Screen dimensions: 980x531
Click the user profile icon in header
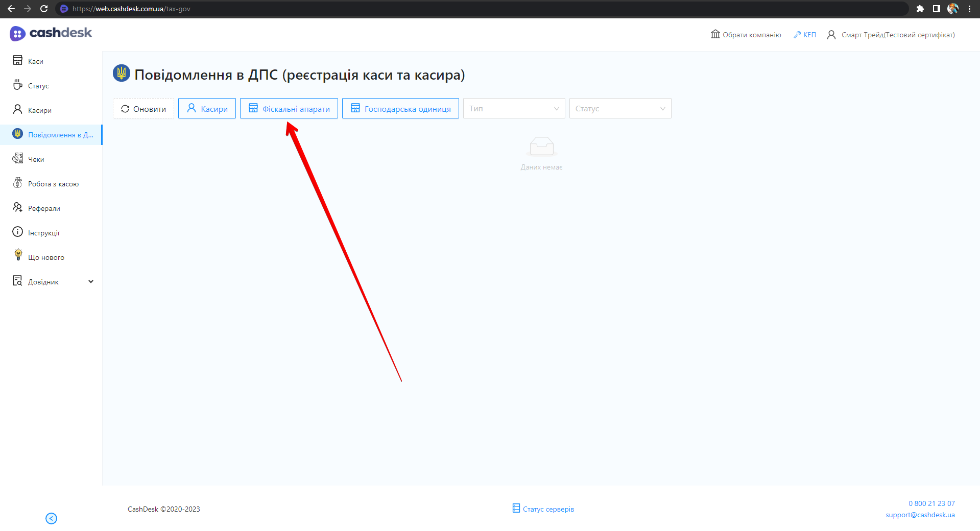(831, 35)
